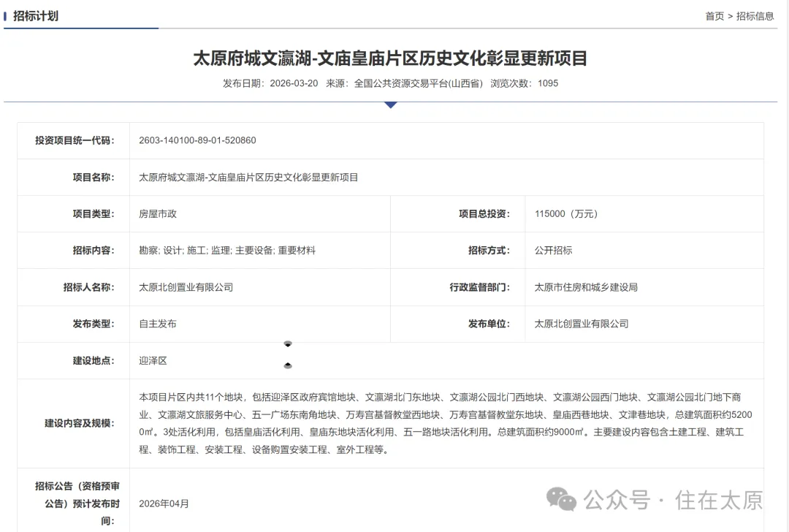Click label 投资项目统一代码
The width and height of the screenshot is (789, 532).
point(75,140)
